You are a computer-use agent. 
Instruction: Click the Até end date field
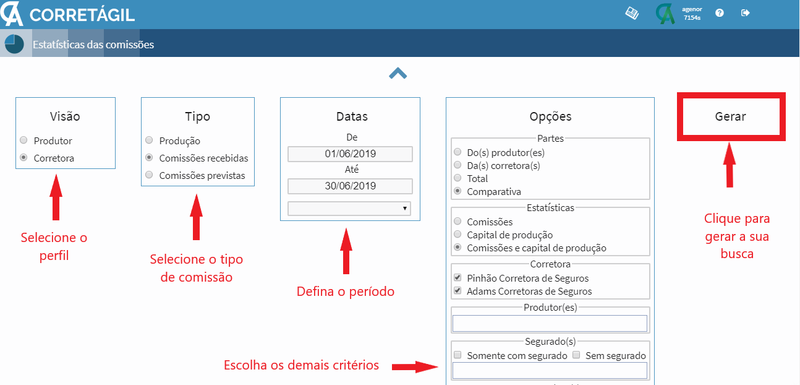coord(350,186)
